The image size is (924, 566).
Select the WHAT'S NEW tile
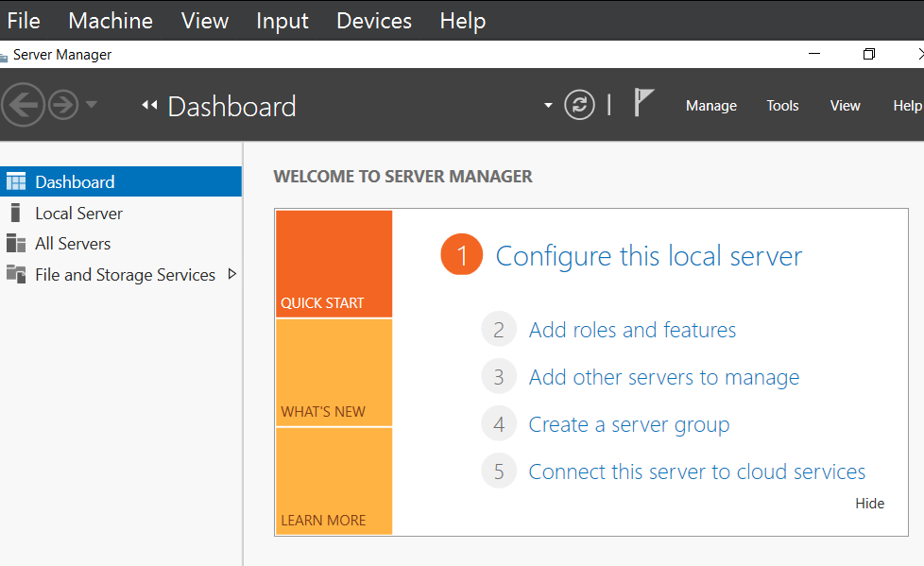(x=334, y=373)
